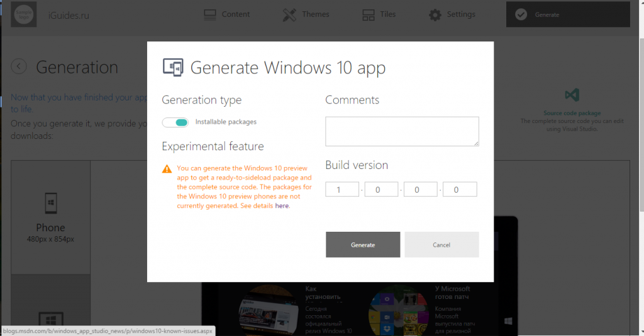Click the back arrow next to Generation
Viewport: 644px width, 336px height.
coord(19,67)
